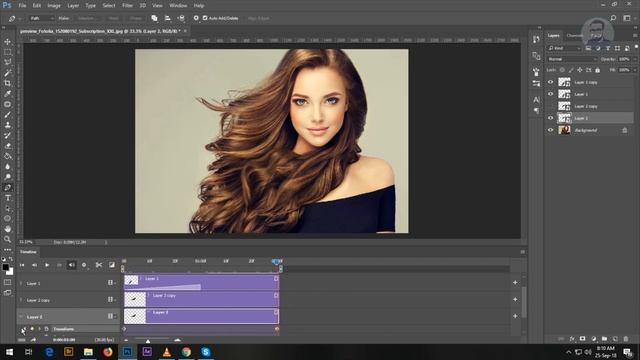Select the Clone Stamp tool
The height and width of the screenshot is (360, 640).
[7, 125]
